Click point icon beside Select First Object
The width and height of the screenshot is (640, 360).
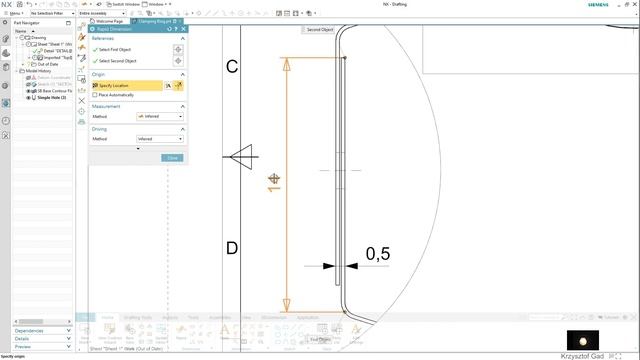[178, 49]
